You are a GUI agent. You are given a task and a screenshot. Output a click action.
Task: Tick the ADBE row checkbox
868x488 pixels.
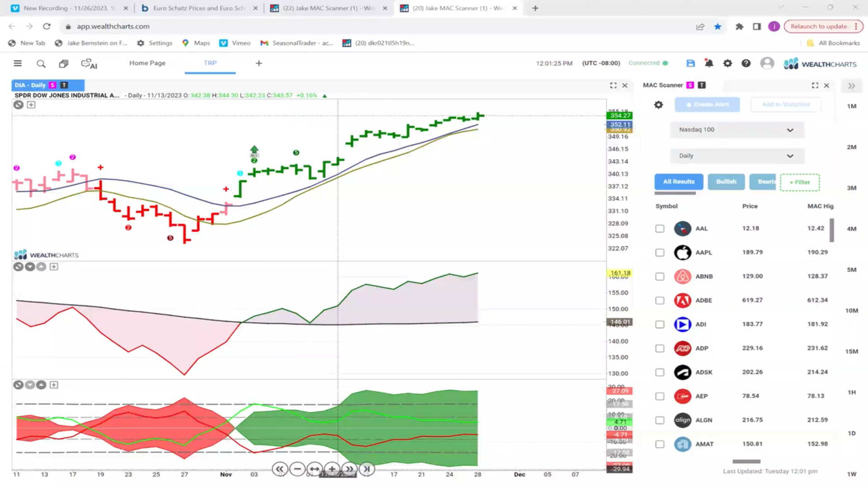(660, 300)
